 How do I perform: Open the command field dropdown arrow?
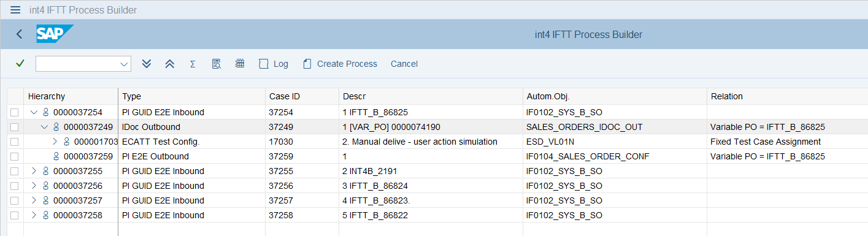click(125, 64)
